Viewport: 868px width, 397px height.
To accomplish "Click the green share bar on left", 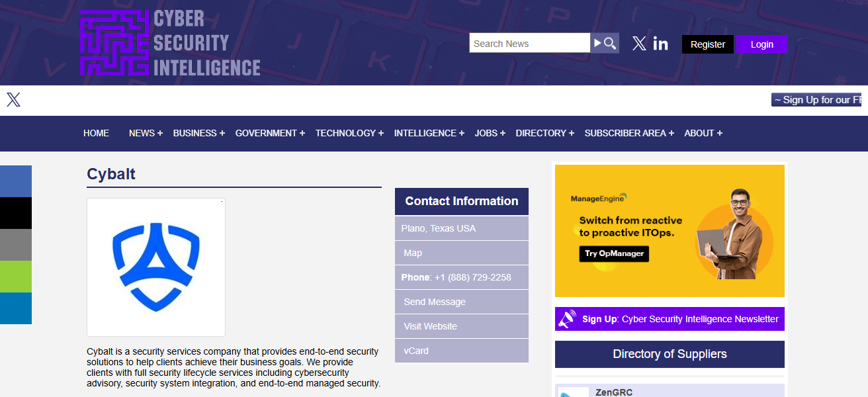I will pos(16,277).
